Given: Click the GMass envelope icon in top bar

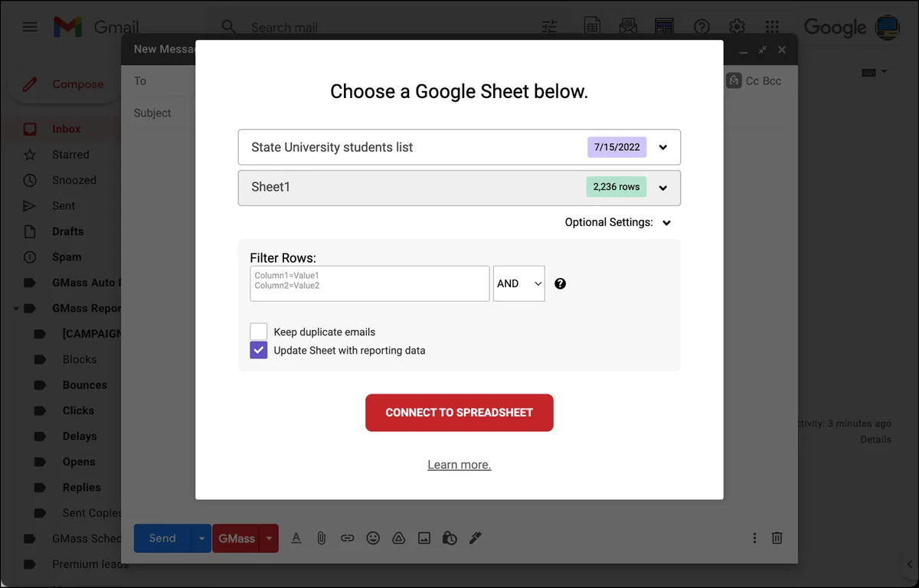Looking at the screenshot, I should click(x=628, y=27).
